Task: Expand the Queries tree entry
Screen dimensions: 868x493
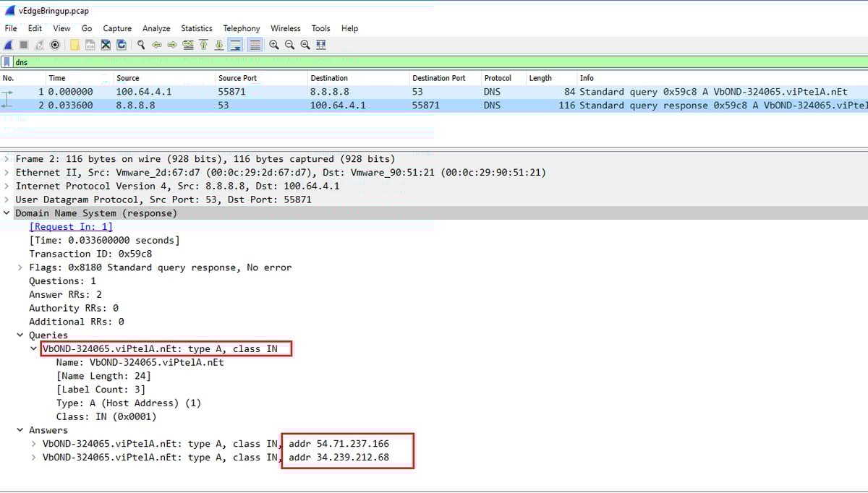Action: [x=20, y=335]
